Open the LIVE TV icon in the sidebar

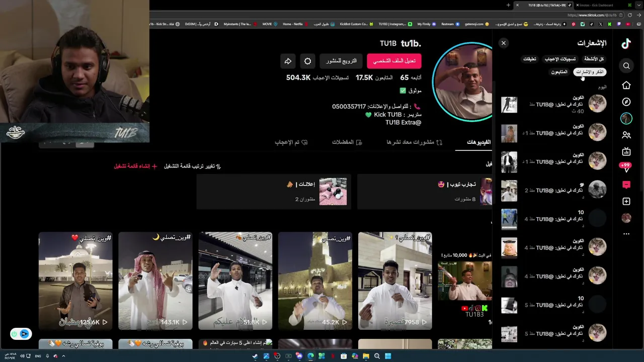626,151
